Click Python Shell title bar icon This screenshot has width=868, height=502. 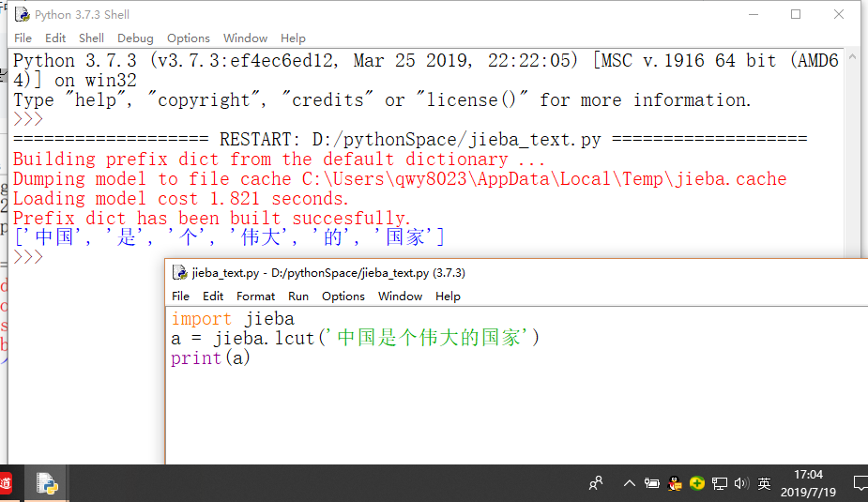(23, 14)
